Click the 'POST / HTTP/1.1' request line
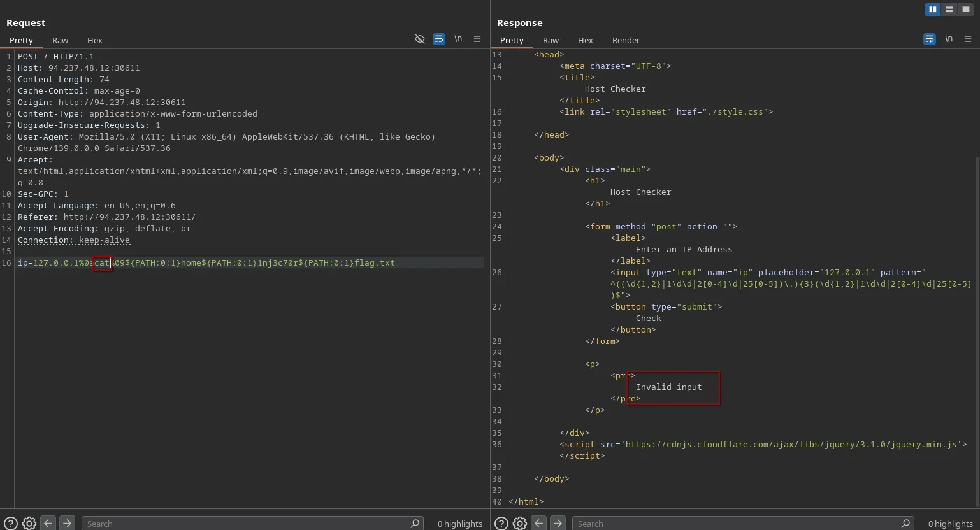Screen dimensions: 980x530 click(x=56, y=56)
